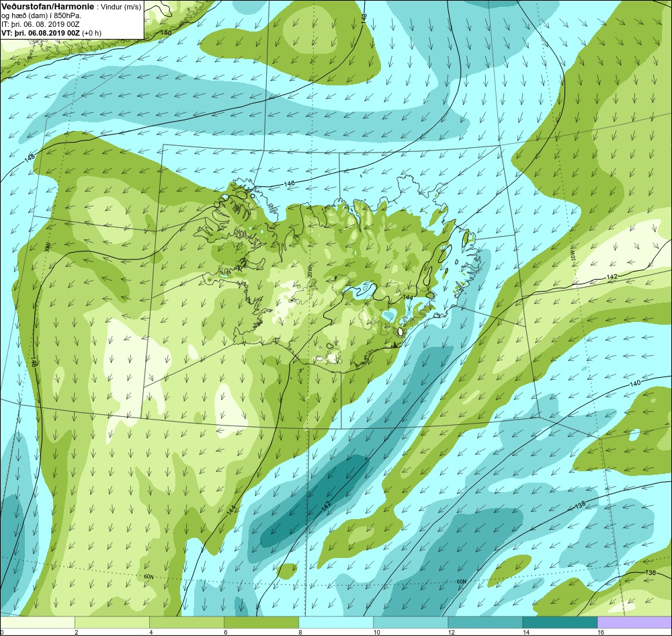This screenshot has width=672, height=636.
Task: Click legend tick value "4"
Action: point(151,632)
